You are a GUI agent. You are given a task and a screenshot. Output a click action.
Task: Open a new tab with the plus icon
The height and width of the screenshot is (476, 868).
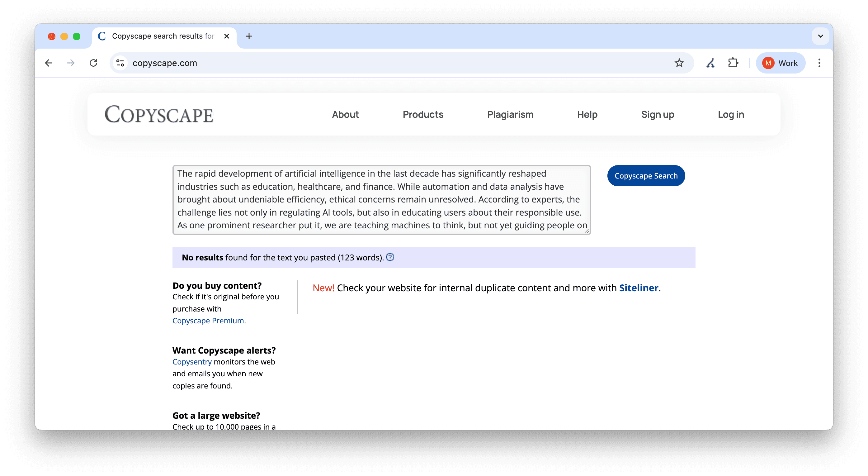[249, 36]
